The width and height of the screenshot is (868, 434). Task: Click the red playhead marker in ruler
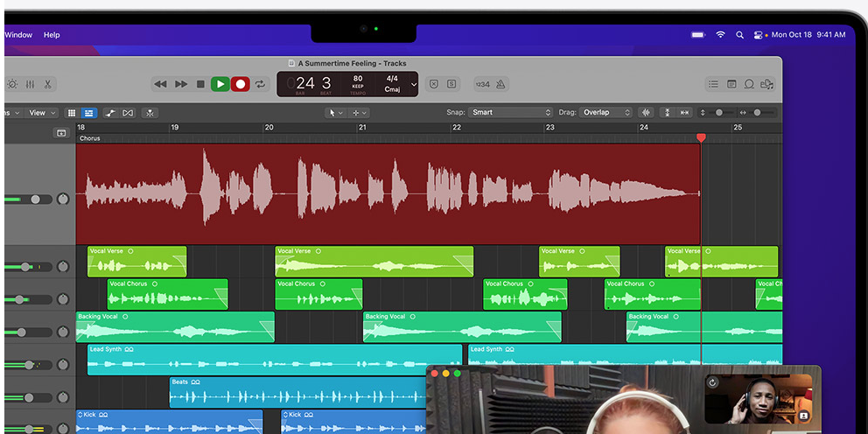coord(701,137)
